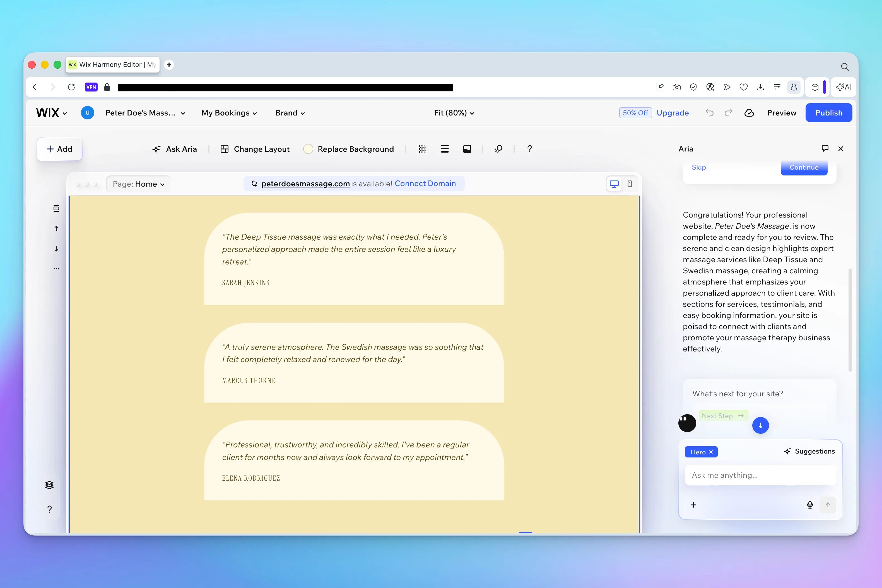882x588 pixels.
Task: Switch to mobile view
Action: point(630,184)
